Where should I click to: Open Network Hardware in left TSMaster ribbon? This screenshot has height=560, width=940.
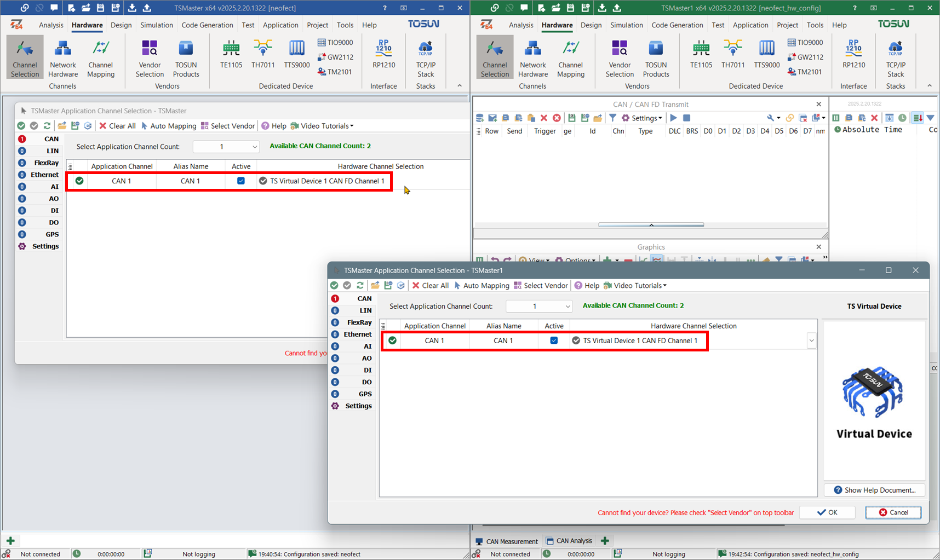pos(63,57)
